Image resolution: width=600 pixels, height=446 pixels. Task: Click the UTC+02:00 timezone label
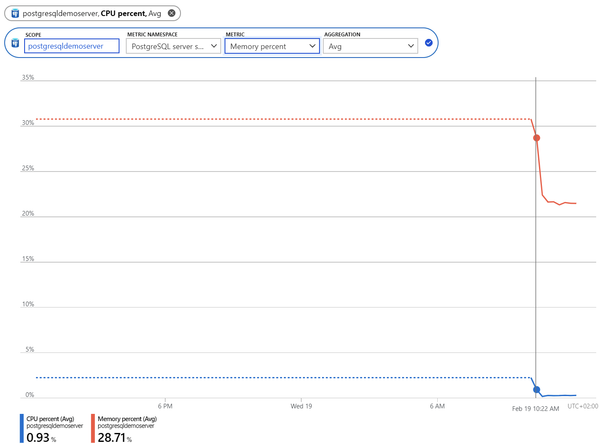coord(581,406)
